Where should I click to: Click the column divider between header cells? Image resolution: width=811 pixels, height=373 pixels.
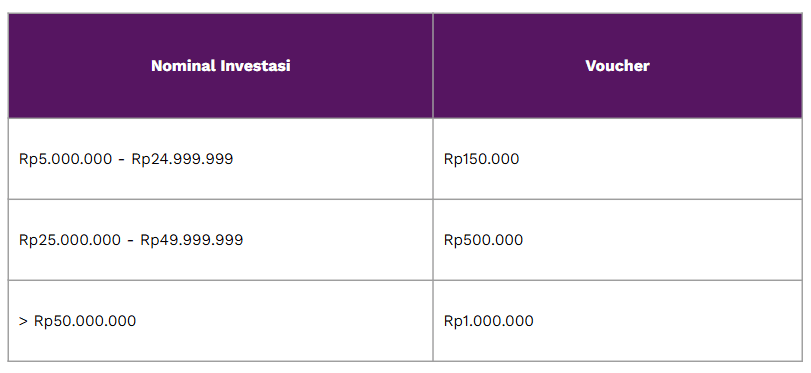(433, 66)
